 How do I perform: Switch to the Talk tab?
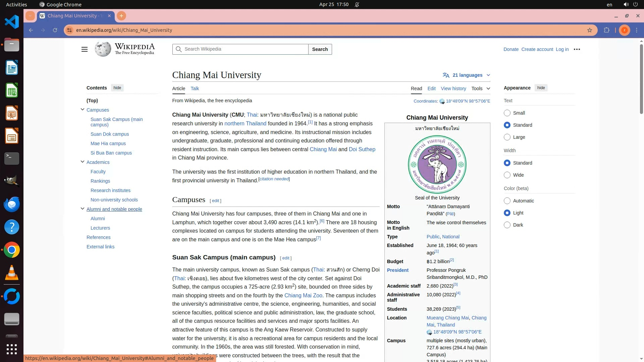pos(195,88)
